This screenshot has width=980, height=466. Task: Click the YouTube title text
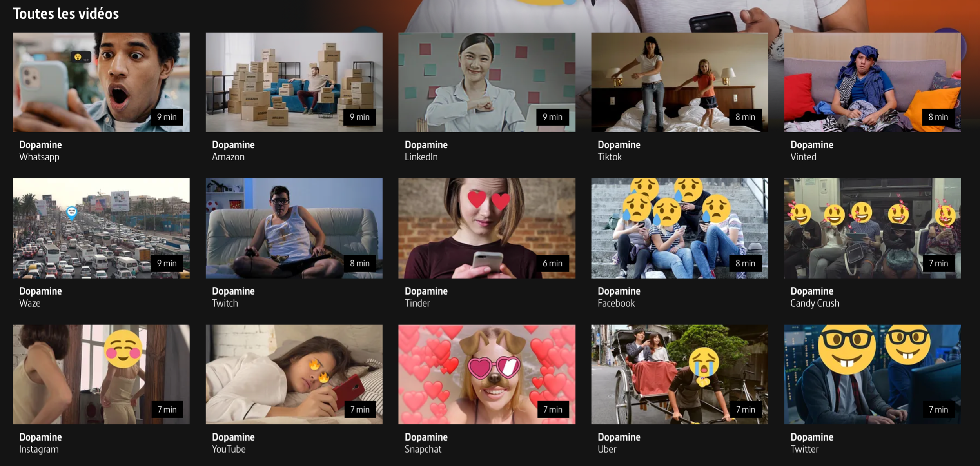[x=229, y=449]
